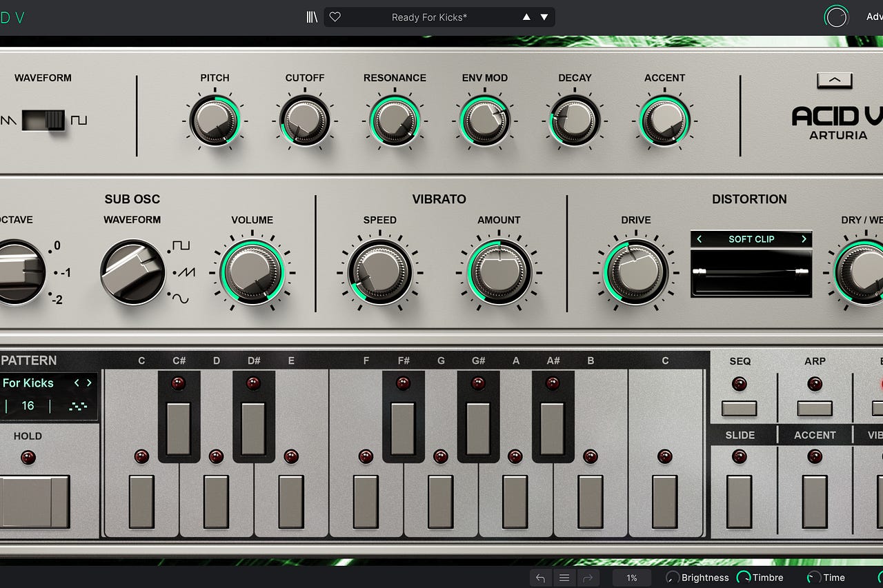Open the SOFT CLIP distortion type menu
Image resolution: width=883 pixels, height=588 pixels.
click(751, 239)
